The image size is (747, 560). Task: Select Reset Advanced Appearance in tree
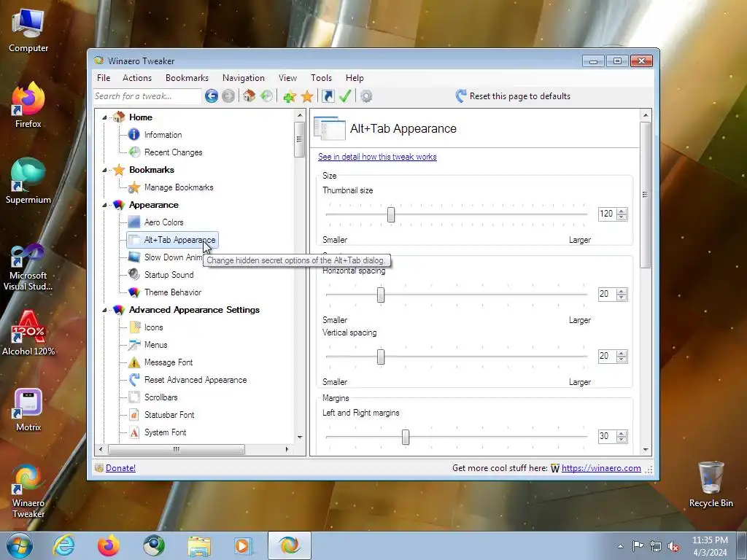point(196,380)
